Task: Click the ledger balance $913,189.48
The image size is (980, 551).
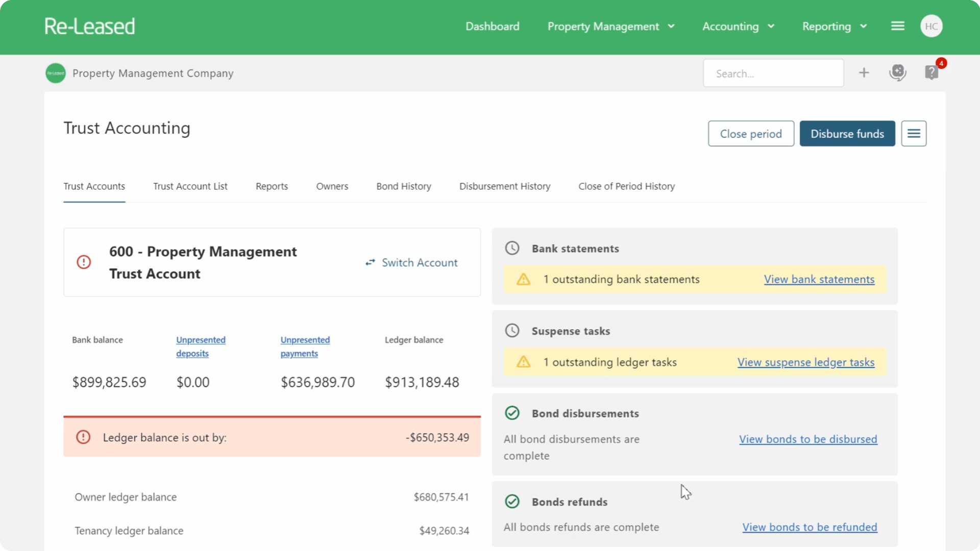Action: [422, 382]
